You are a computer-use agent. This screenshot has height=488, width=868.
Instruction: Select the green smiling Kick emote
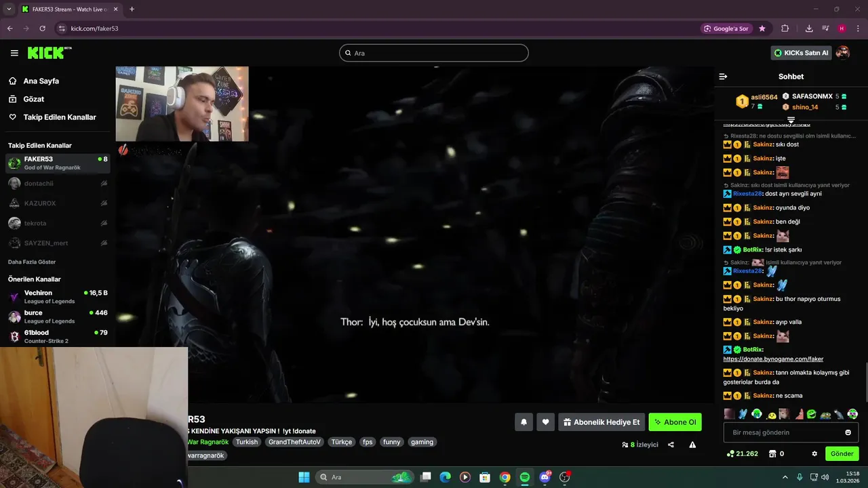point(812,413)
